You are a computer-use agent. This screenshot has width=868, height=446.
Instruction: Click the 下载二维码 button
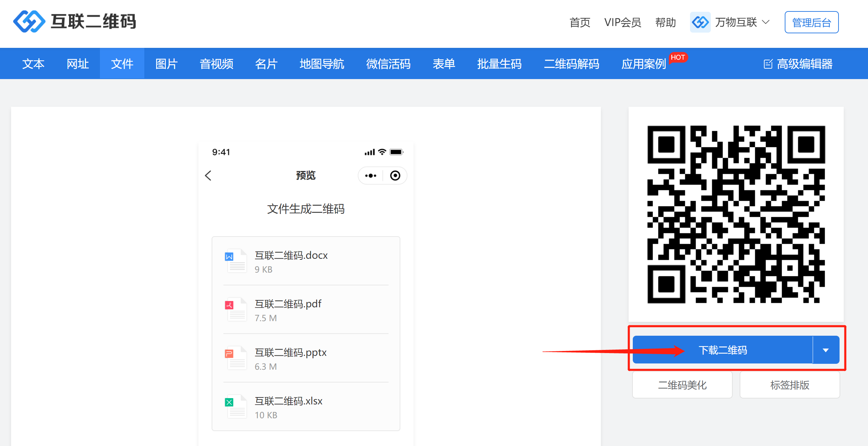(722, 350)
